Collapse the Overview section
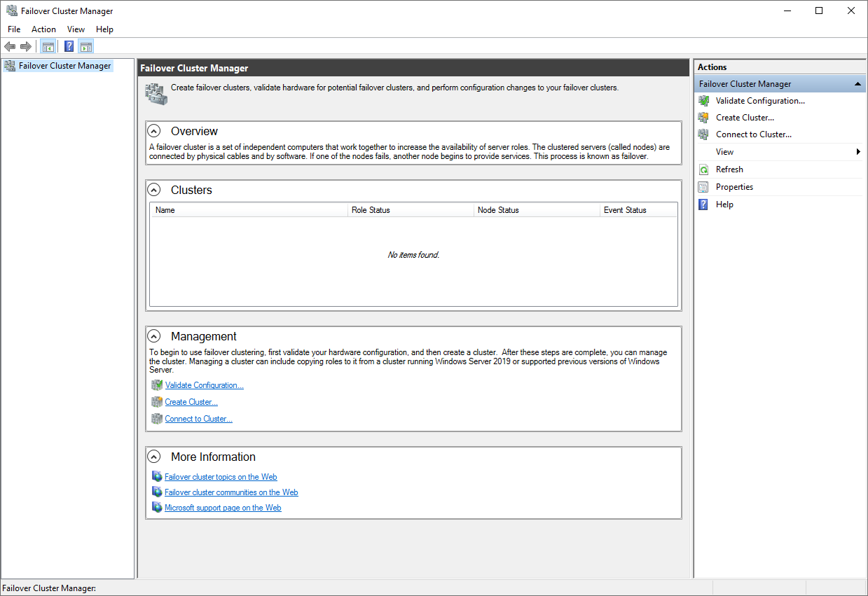 [x=154, y=131]
